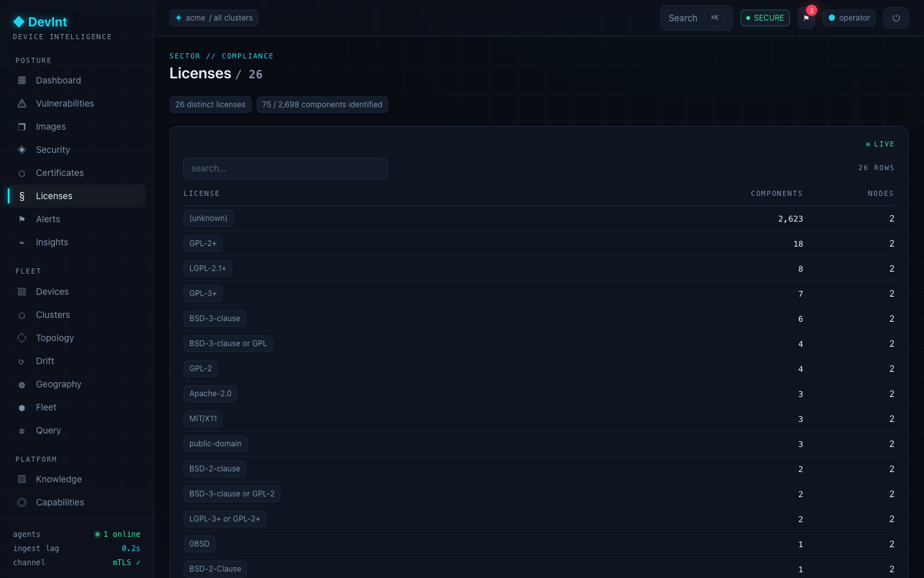Open the alerts flag notification icon
924x578 pixels.
point(806,18)
